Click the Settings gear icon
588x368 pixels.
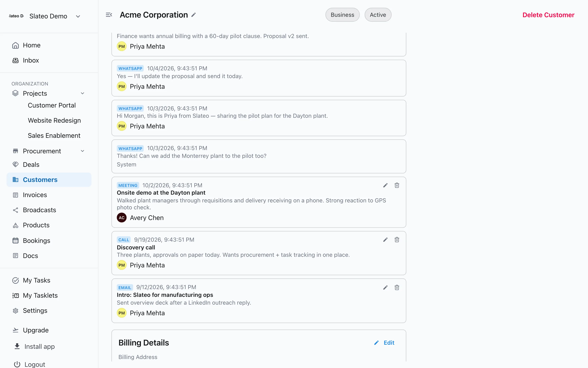tap(16, 311)
